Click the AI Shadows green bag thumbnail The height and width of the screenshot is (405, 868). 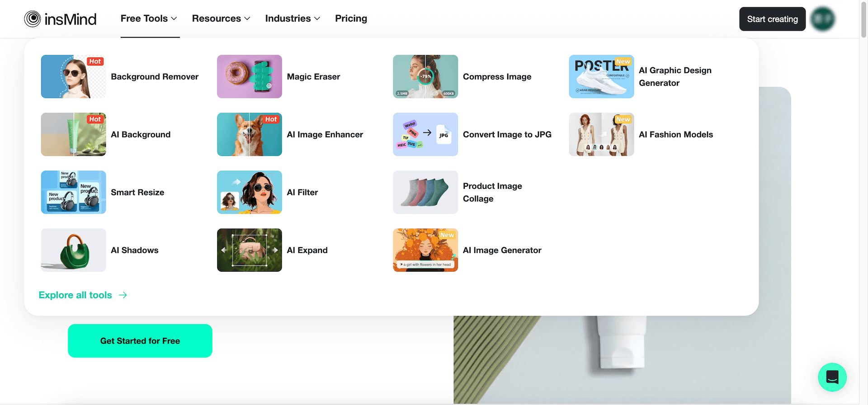74,250
